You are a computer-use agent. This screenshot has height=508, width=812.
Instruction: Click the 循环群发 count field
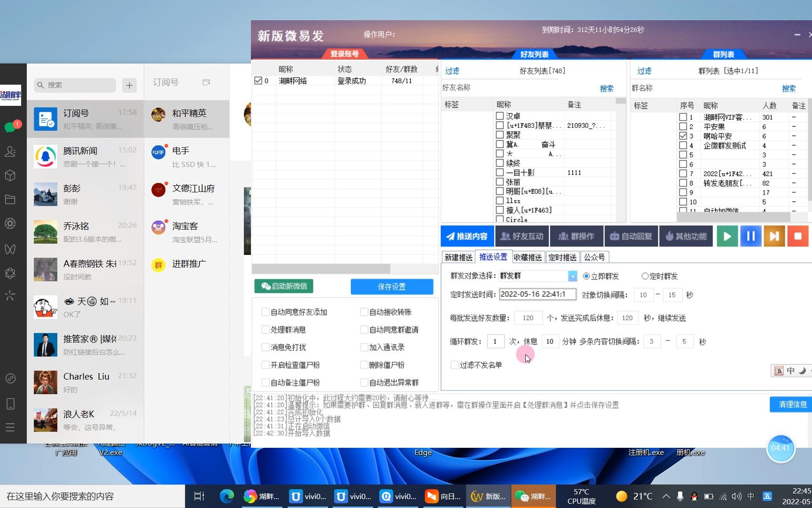[x=495, y=341]
